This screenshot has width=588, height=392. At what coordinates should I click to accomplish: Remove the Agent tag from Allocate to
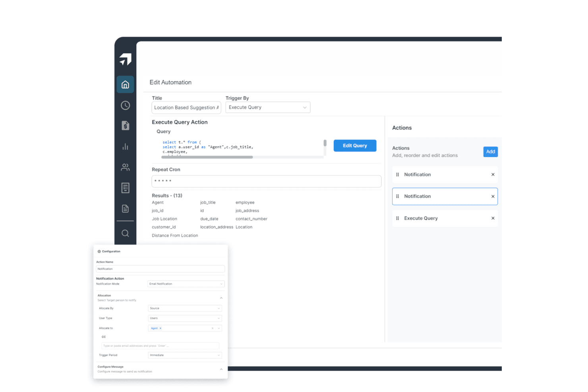coord(161,328)
